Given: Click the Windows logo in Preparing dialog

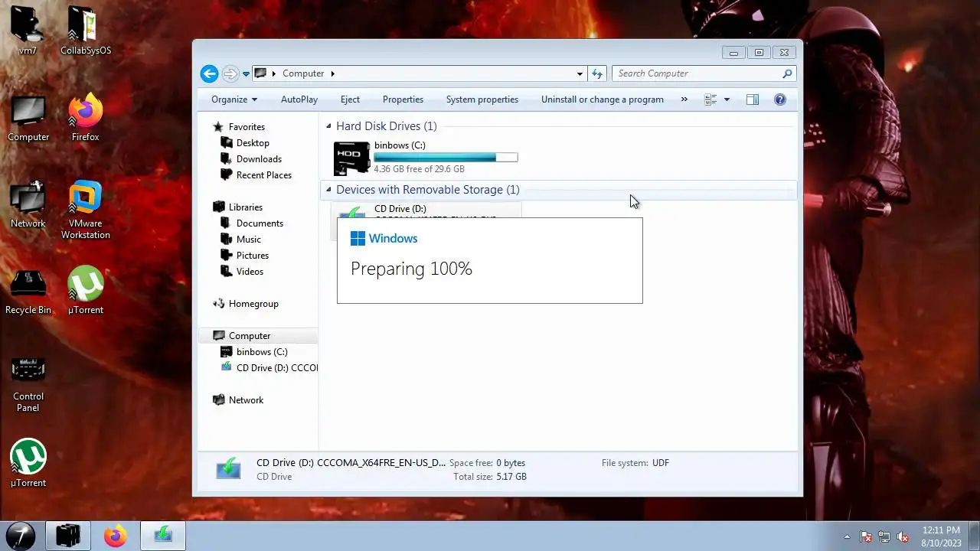Looking at the screenshot, I should [x=358, y=239].
